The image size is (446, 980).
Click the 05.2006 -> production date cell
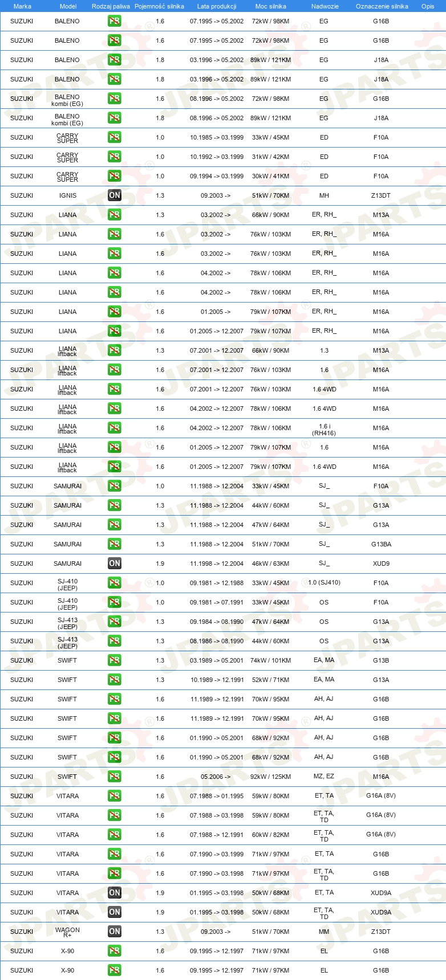tap(216, 777)
